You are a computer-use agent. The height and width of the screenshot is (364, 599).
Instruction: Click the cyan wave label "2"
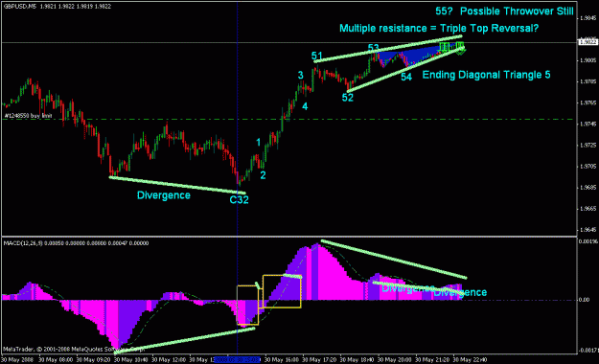263,175
